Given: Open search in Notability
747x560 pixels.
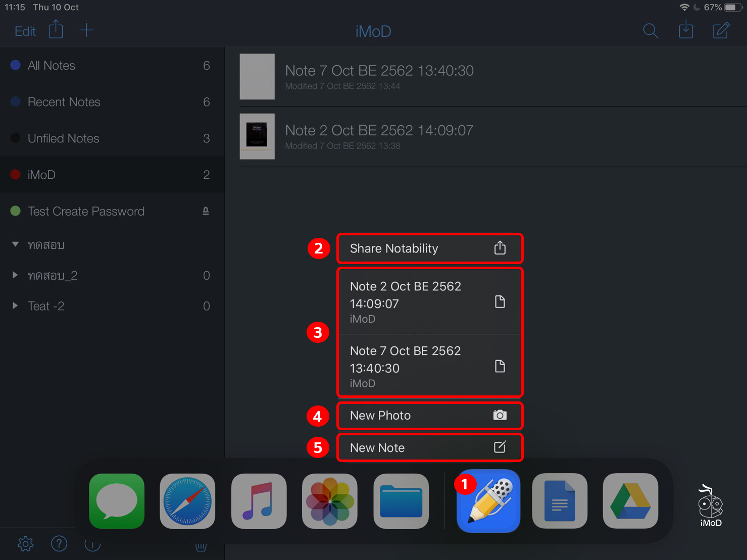Looking at the screenshot, I should [x=651, y=31].
